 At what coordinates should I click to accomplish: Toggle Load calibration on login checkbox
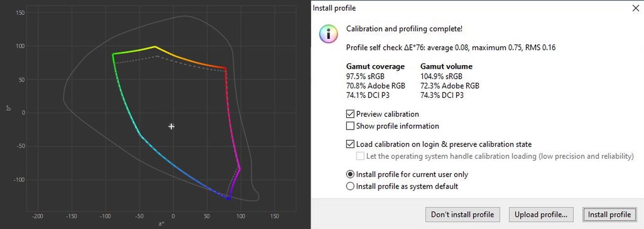point(350,144)
